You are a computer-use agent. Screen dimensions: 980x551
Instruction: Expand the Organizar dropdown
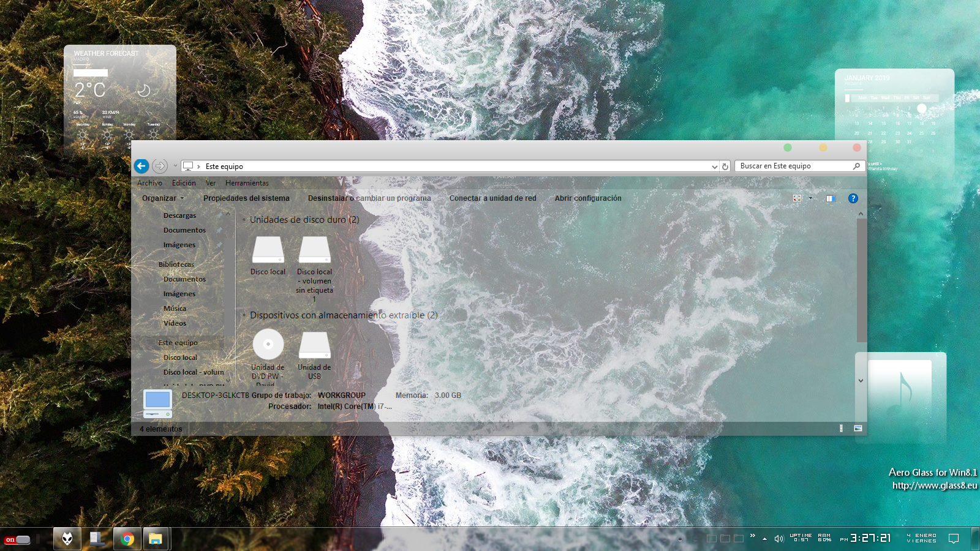(x=162, y=198)
